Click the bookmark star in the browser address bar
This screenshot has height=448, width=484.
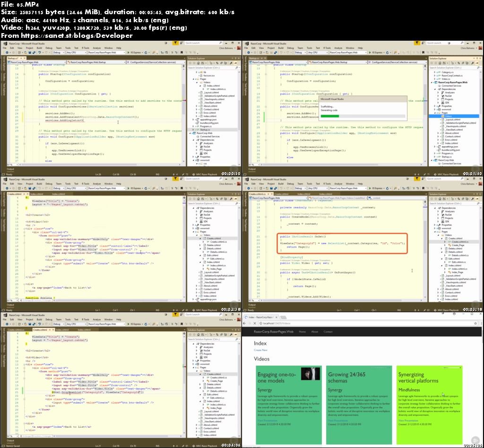coord(475,323)
